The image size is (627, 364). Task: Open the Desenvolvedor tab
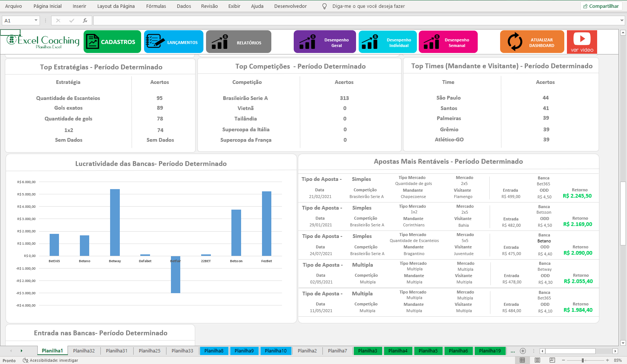(x=290, y=6)
